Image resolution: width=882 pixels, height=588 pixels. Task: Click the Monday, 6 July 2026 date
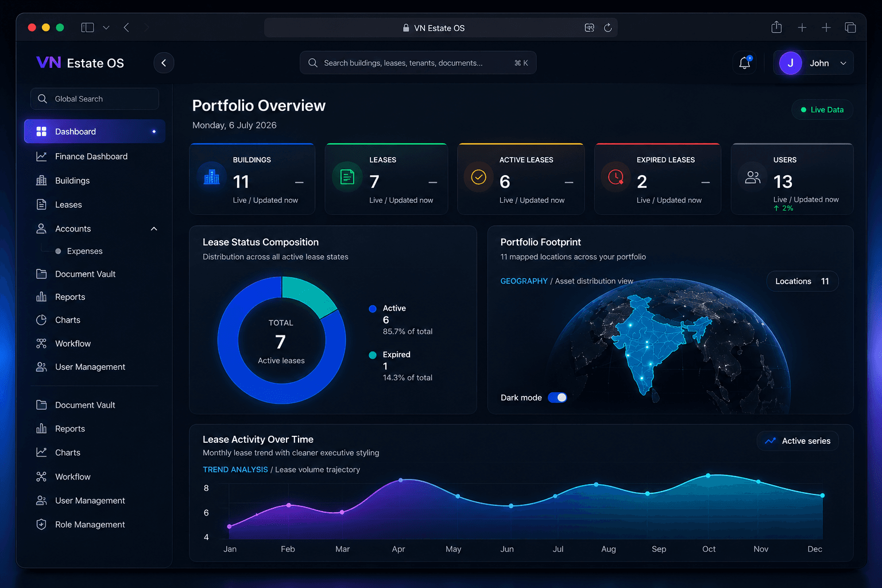[234, 125]
